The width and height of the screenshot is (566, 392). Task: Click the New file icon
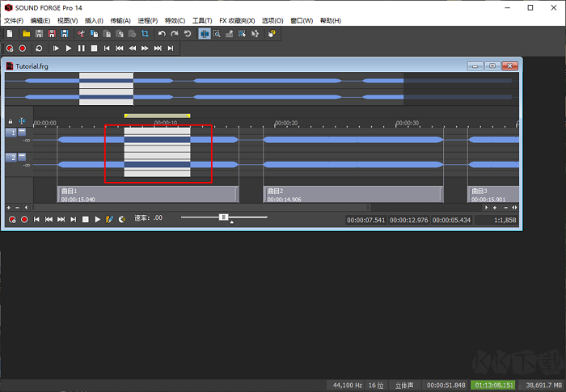coord(10,34)
